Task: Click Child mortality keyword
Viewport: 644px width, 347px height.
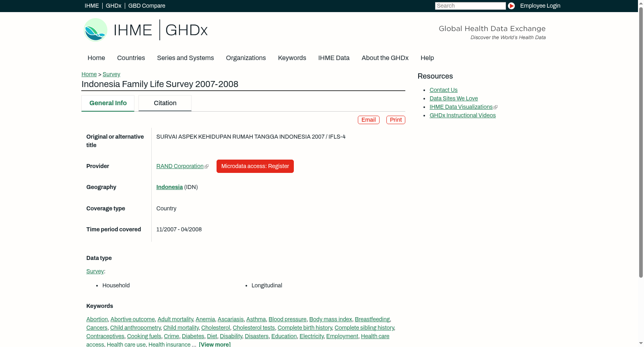Action: pyautogui.click(x=181, y=328)
